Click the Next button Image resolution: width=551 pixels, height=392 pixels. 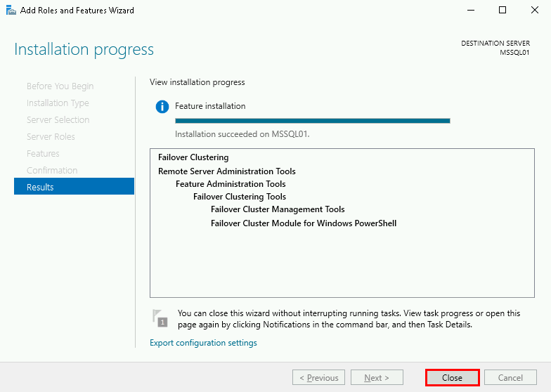coord(377,378)
